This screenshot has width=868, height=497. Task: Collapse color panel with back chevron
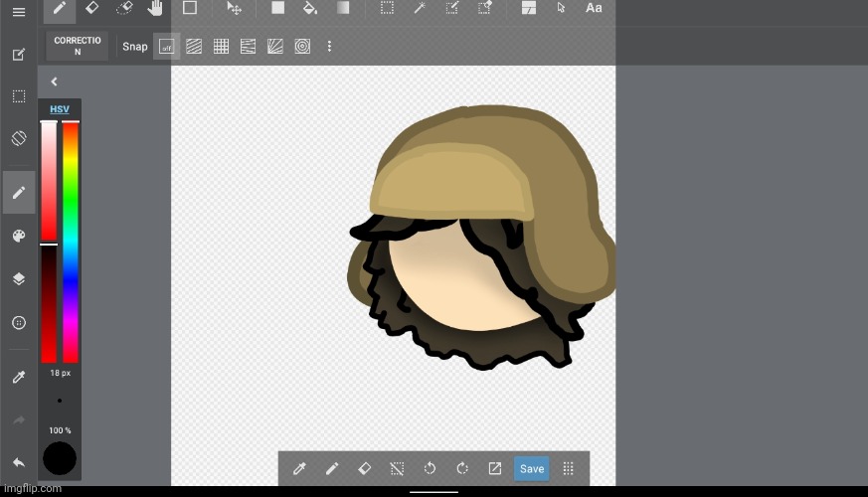55,82
